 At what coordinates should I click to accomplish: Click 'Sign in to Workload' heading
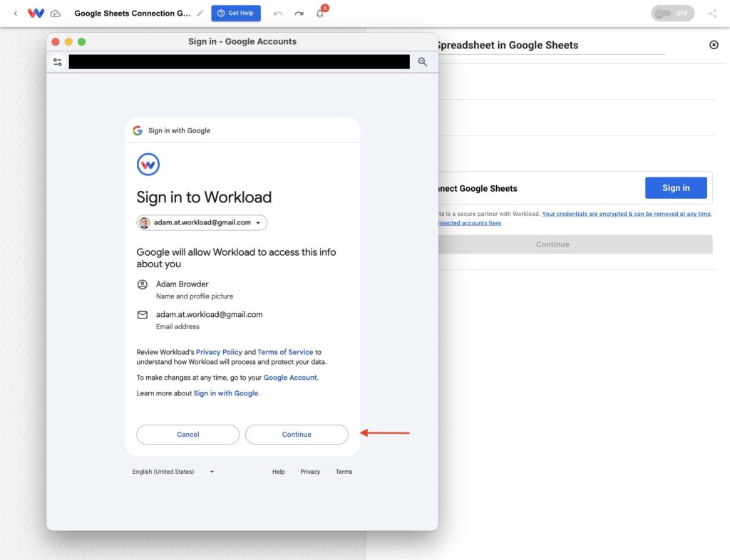pos(204,197)
